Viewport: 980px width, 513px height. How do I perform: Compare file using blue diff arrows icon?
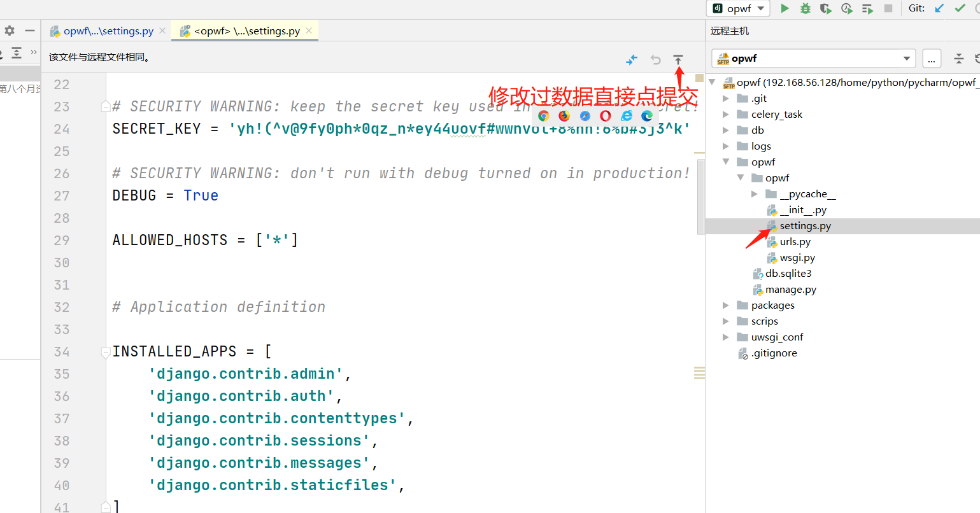click(632, 59)
